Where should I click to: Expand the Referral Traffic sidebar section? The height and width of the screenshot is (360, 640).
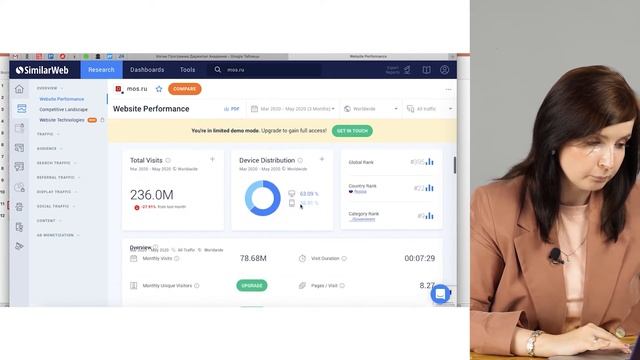(x=58, y=178)
